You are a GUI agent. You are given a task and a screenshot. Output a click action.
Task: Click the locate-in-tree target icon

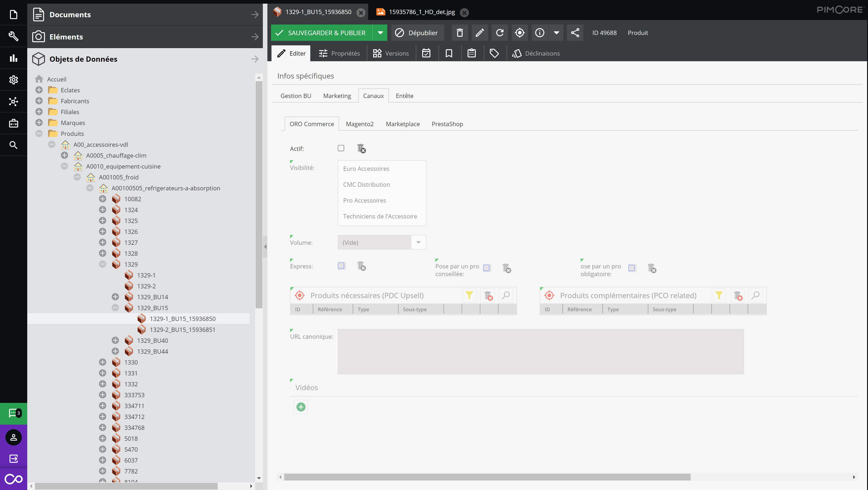(x=520, y=33)
